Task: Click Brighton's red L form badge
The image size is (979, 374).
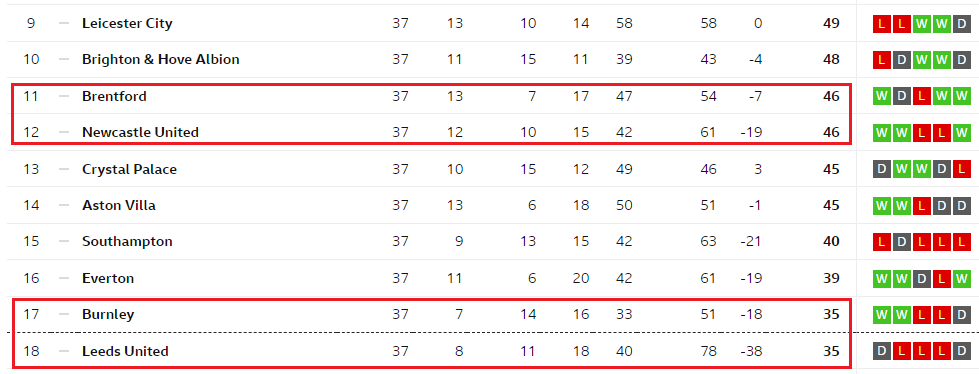Action: click(882, 61)
